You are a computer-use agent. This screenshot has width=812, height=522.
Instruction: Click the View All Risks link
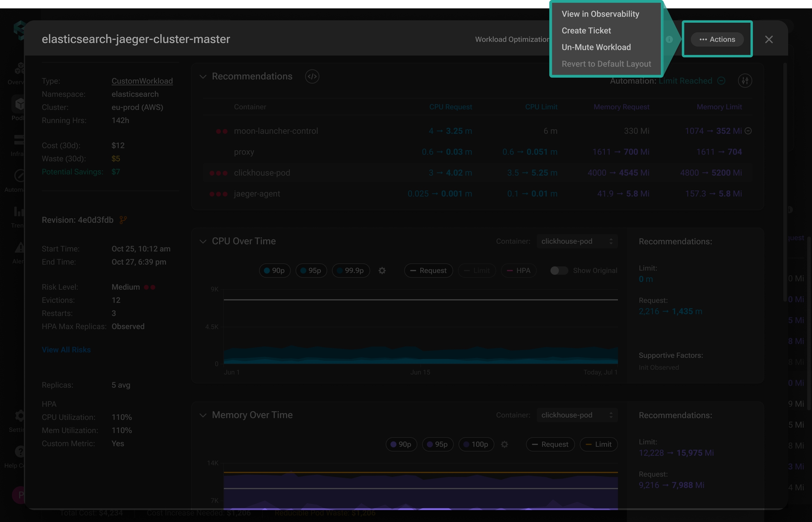(x=66, y=350)
